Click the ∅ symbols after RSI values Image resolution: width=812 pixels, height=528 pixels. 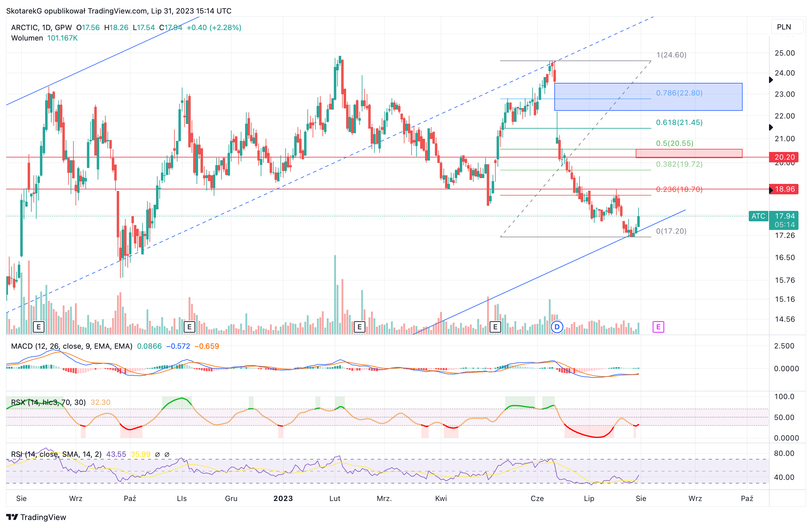[162, 454]
